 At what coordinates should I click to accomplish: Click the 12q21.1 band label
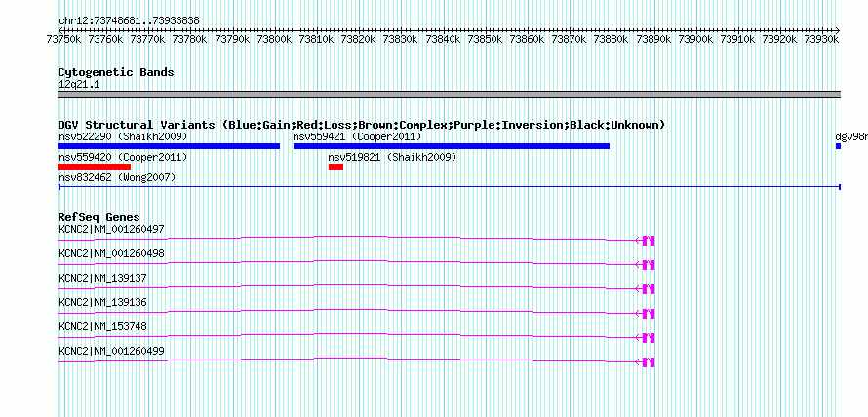click(79, 85)
